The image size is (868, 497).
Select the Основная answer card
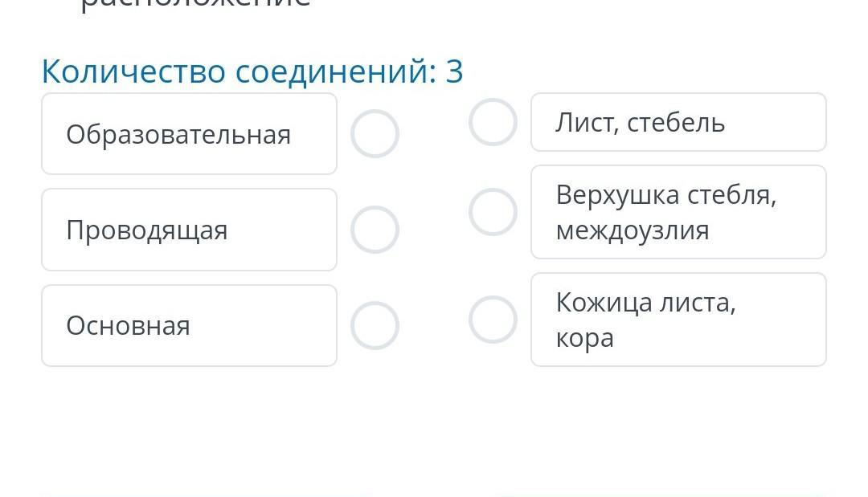(189, 326)
